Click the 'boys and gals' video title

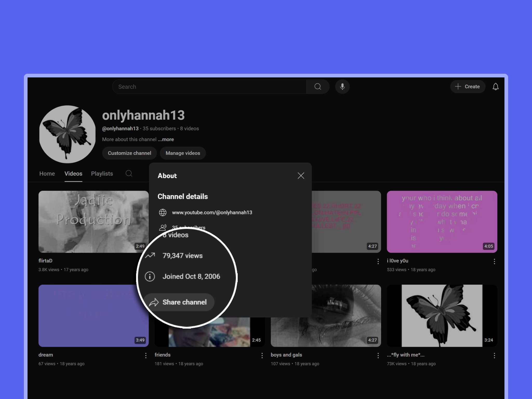coord(286,355)
